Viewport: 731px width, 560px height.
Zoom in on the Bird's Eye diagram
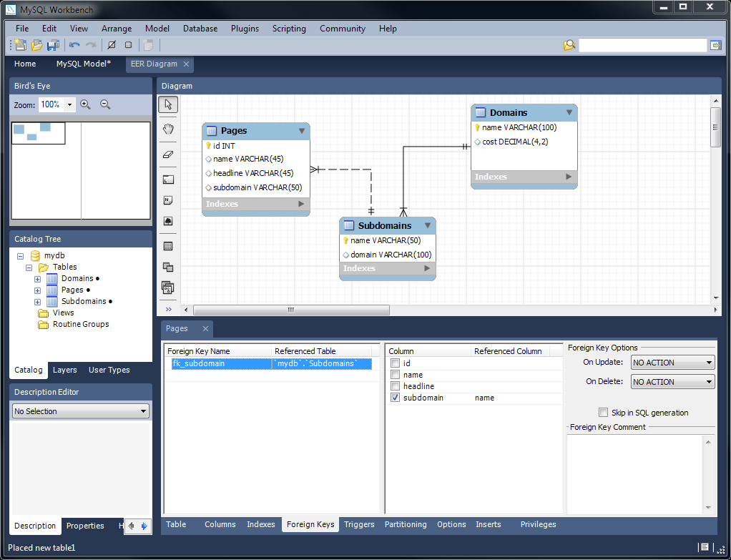[x=85, y=104]
